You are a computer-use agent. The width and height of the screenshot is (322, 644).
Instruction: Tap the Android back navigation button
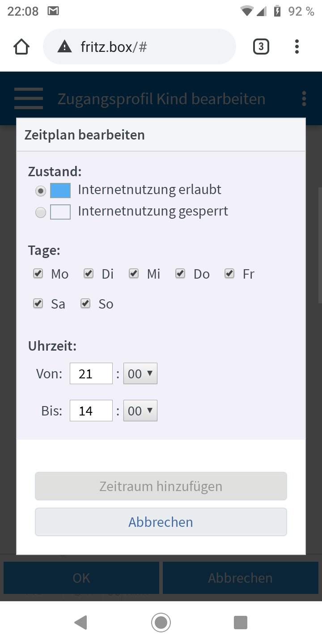(81, 623)
